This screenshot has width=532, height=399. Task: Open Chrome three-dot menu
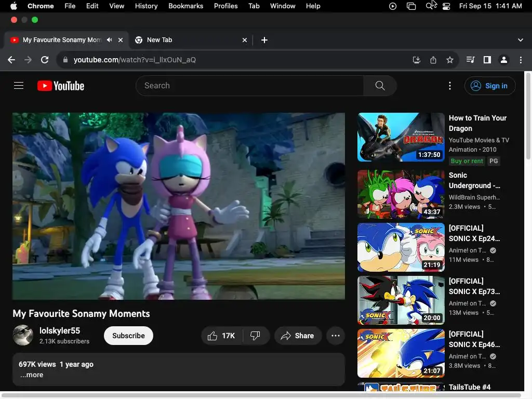click(521, 60)
